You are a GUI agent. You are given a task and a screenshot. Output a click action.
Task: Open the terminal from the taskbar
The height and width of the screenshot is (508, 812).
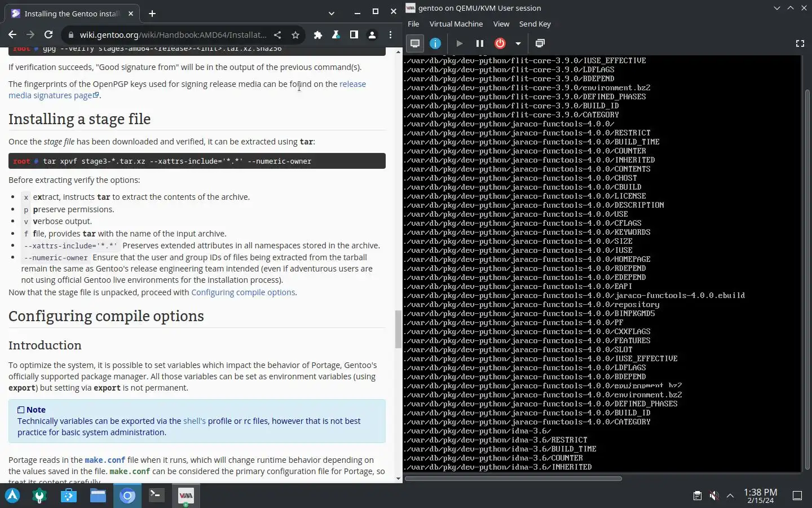157,496
